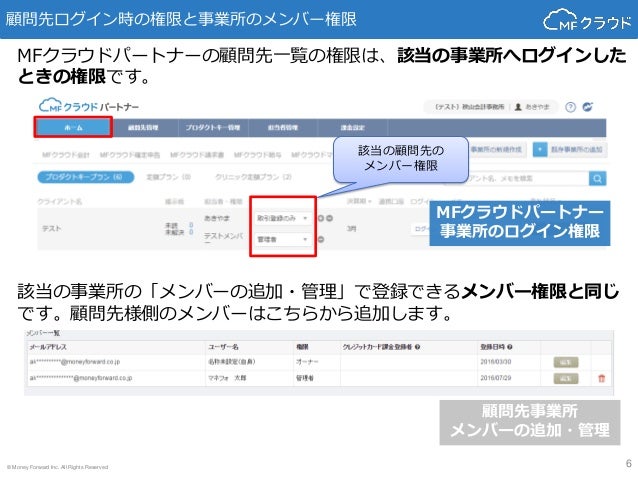This screenshot has height=479, width=638.
Task: Open (テスト)秋山会計事務所 office selector
Action: [469, 107]
